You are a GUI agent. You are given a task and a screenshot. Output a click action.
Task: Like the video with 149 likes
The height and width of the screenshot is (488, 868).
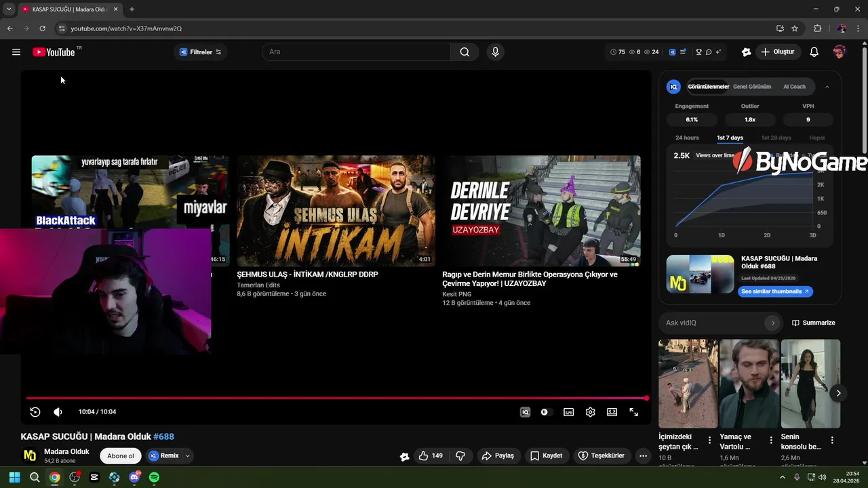pos(431,456)
